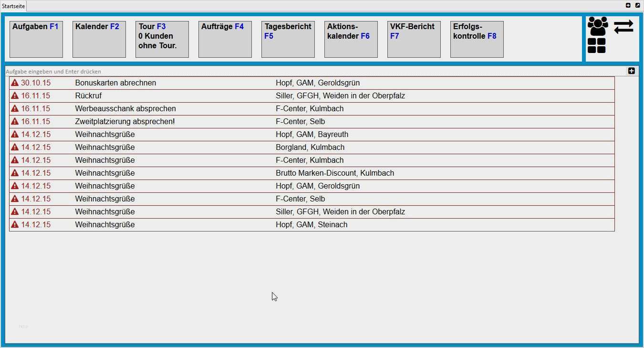
Task: Click warning icon on the Rückruf row
Action: point(15,96)
